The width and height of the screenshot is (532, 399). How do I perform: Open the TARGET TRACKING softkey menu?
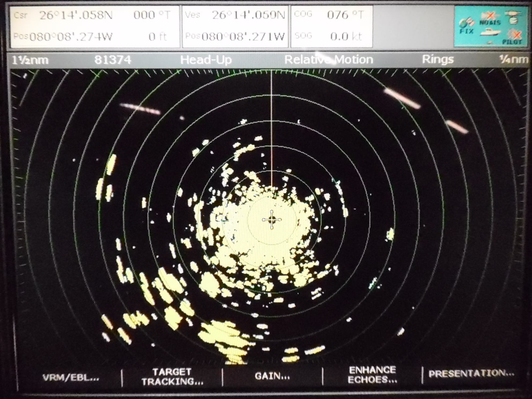click(x=172, y=376)
